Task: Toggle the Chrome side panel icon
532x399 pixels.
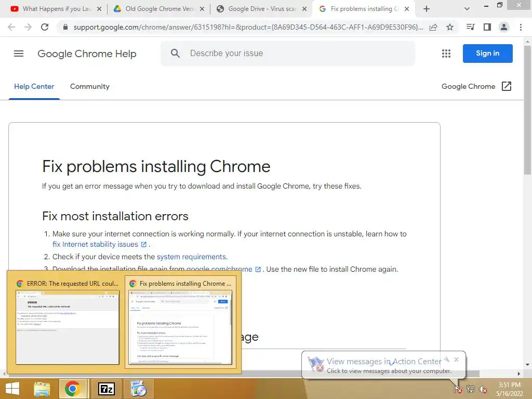Action: 487,27
